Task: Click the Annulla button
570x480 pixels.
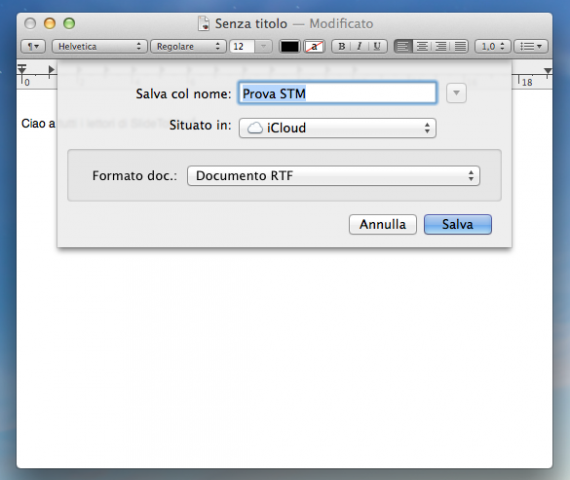Action: 383,224
